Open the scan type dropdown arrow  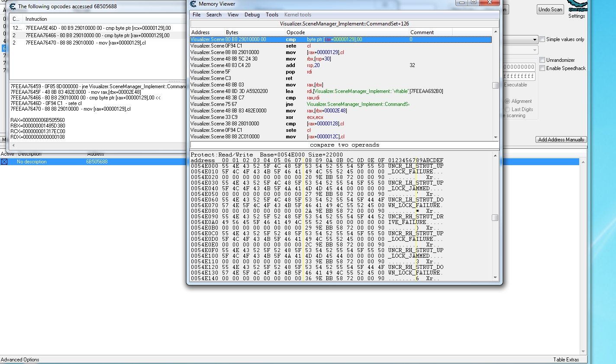point(535,40)
